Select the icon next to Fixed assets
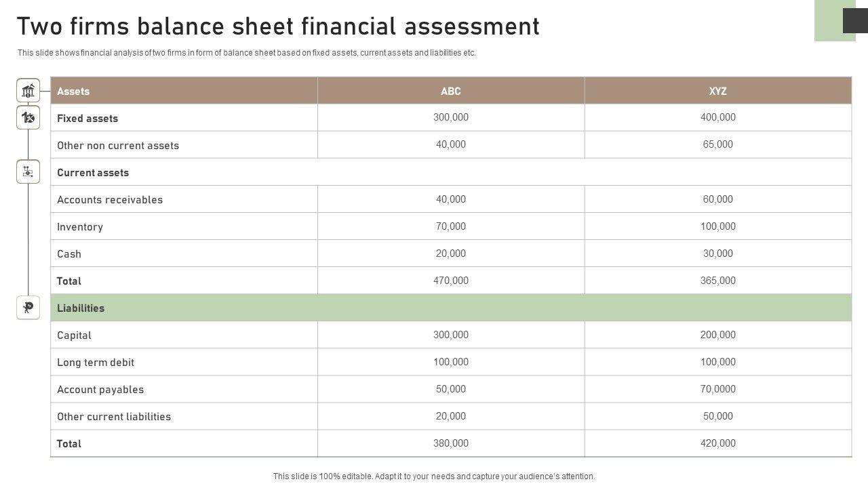Screen dimensions: 868x488 [x=28, y=117]
